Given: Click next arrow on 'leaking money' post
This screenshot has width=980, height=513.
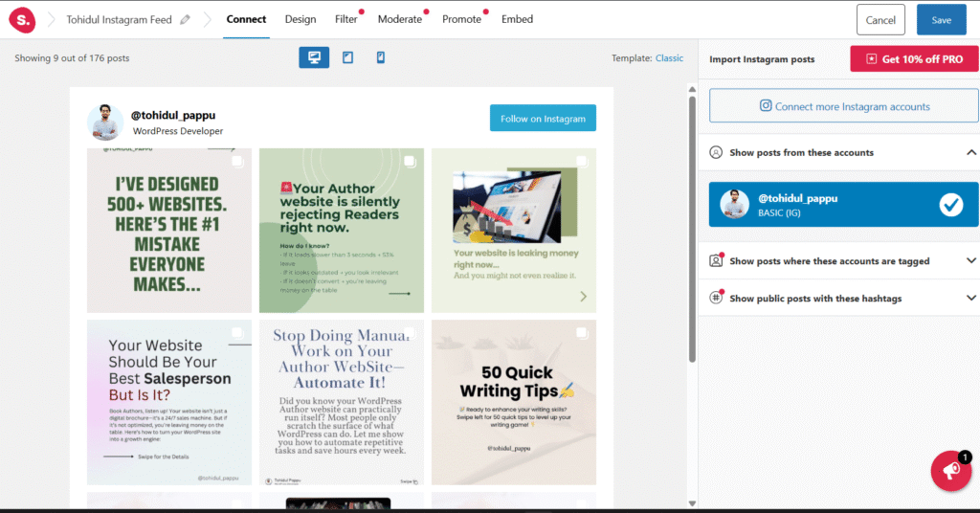Looking at the screenshot, I should [x=583, y=296].
